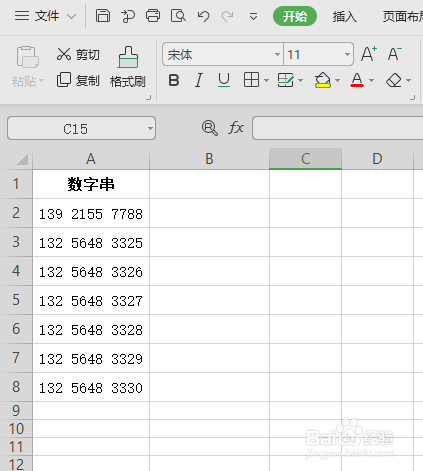Click the cell style icon
The width and height of the screenshot is (423, 471).
coord(286,80)
